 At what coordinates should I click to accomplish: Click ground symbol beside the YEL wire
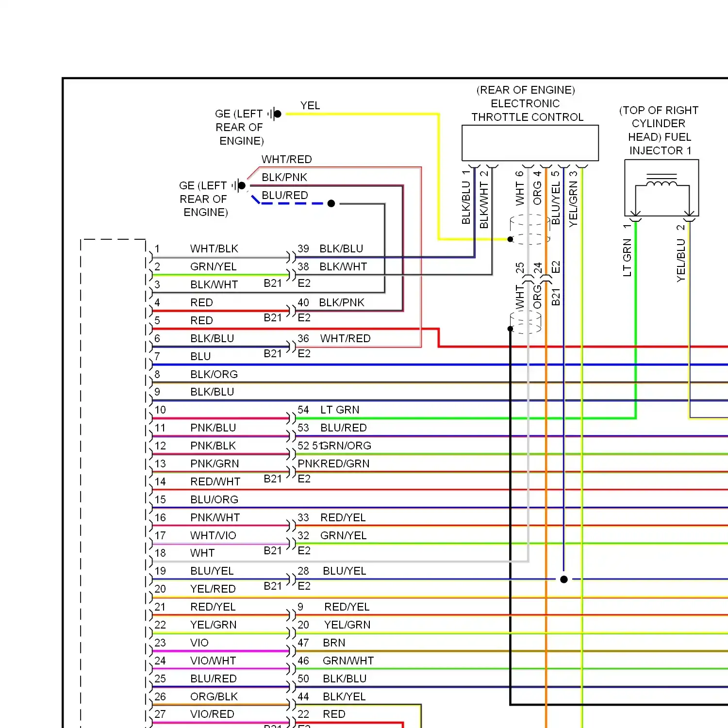tap(275, 114)
